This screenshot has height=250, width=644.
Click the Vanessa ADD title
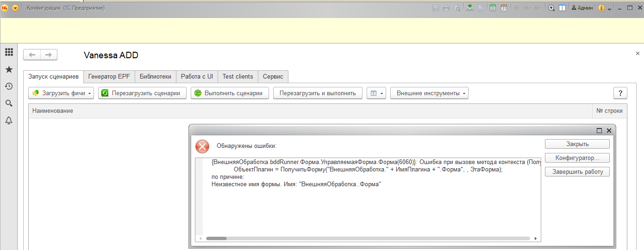coord(111,55)
